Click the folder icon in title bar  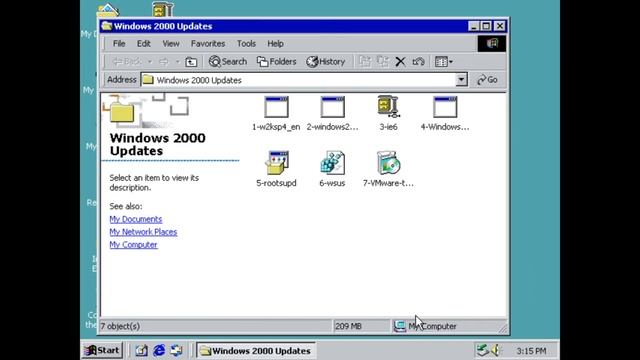pyautogui.click(x=107, y=26)
